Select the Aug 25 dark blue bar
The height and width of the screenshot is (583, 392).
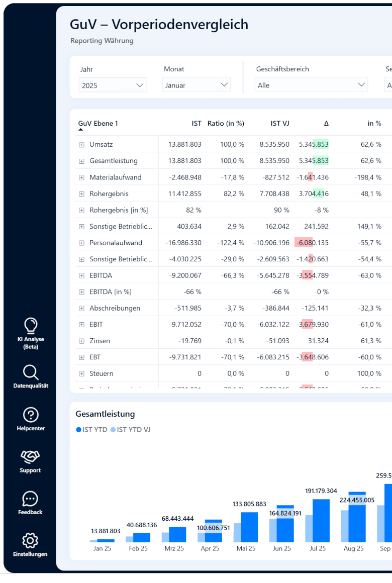357,517
